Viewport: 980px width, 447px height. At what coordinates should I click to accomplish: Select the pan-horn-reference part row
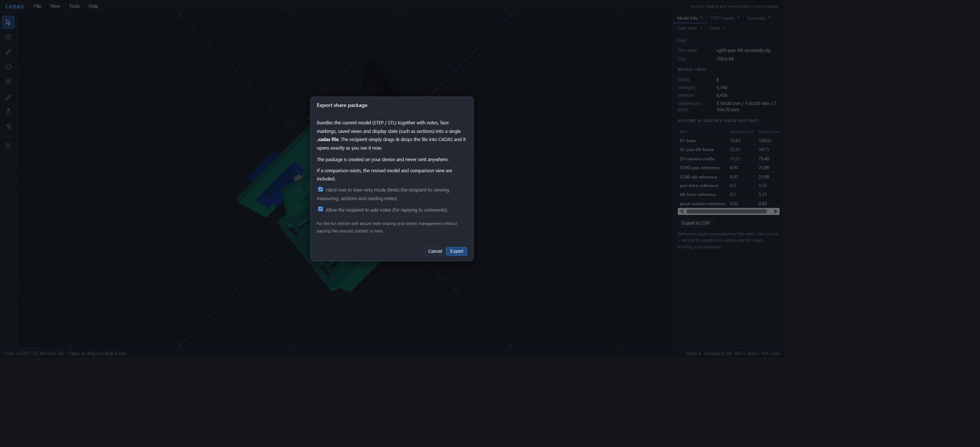[729, 186]
